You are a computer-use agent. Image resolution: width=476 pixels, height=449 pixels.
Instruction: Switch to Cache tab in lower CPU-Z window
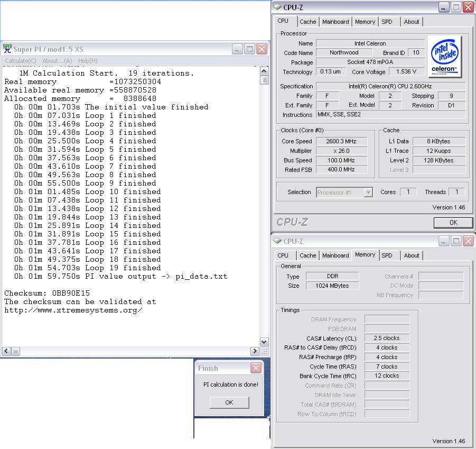[308, 255]
